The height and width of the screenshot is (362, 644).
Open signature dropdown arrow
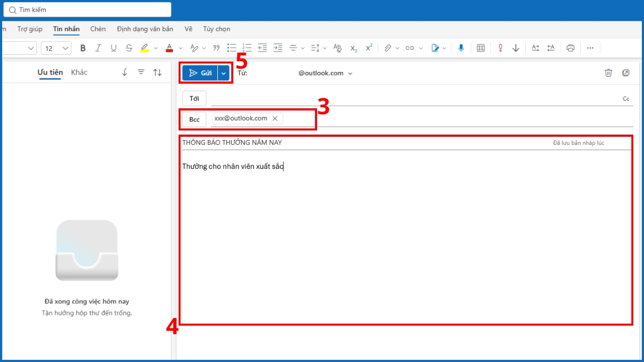tap(445, 48)
